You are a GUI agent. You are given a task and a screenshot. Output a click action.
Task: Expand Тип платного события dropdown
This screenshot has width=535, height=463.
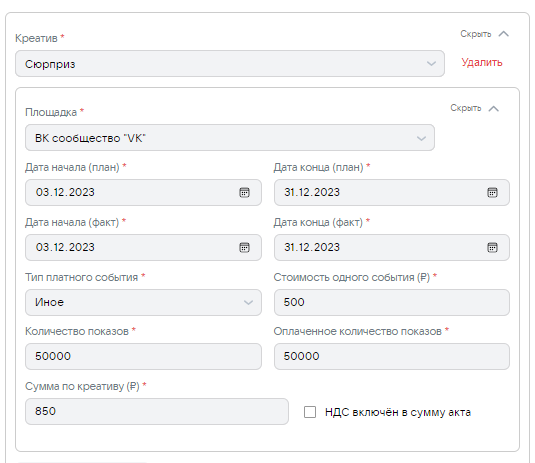click(143, 302)
